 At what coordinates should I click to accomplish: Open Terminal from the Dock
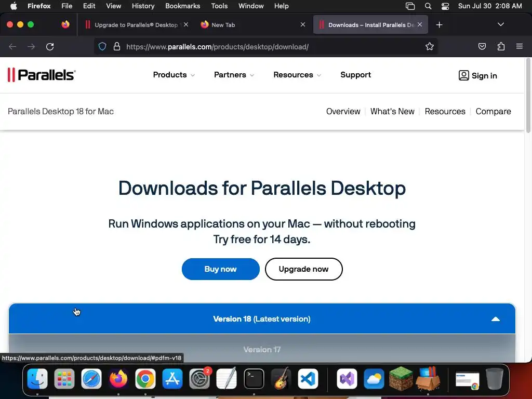pos(254,379)
